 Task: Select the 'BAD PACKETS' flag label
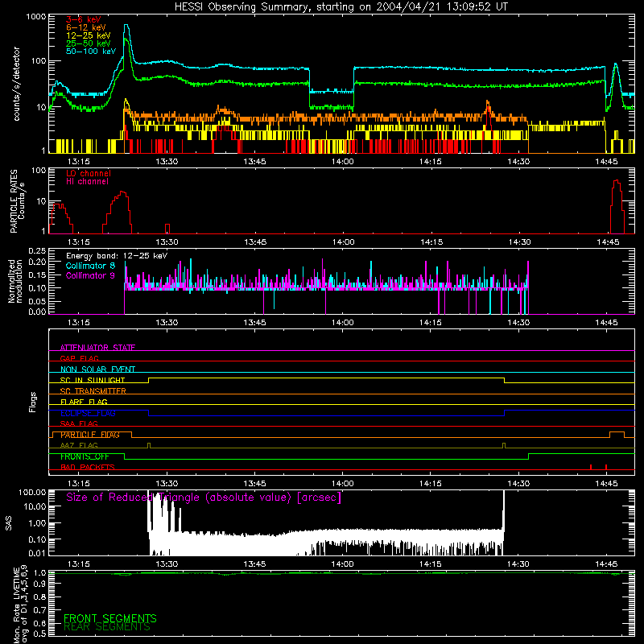tap(88, 467)
